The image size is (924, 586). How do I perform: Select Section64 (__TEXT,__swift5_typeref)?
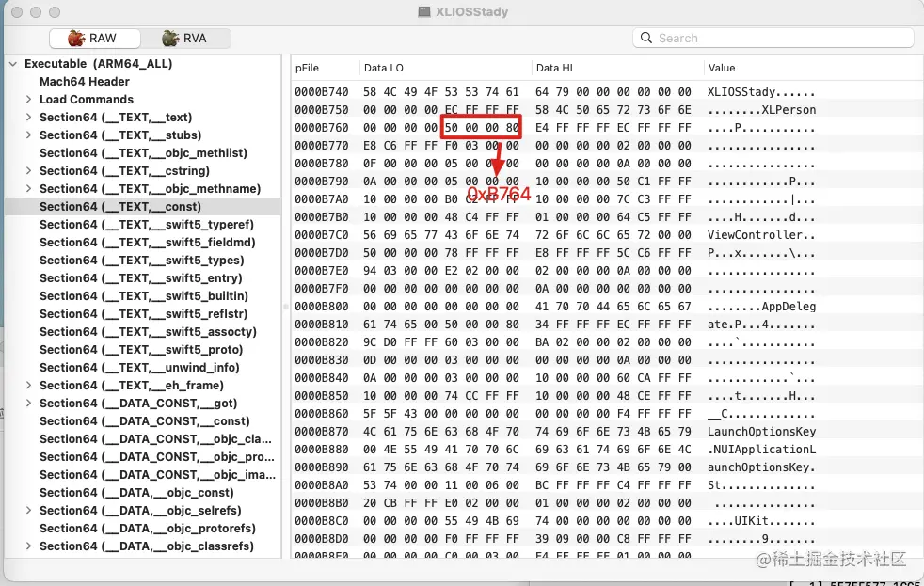tap(147, 225)
